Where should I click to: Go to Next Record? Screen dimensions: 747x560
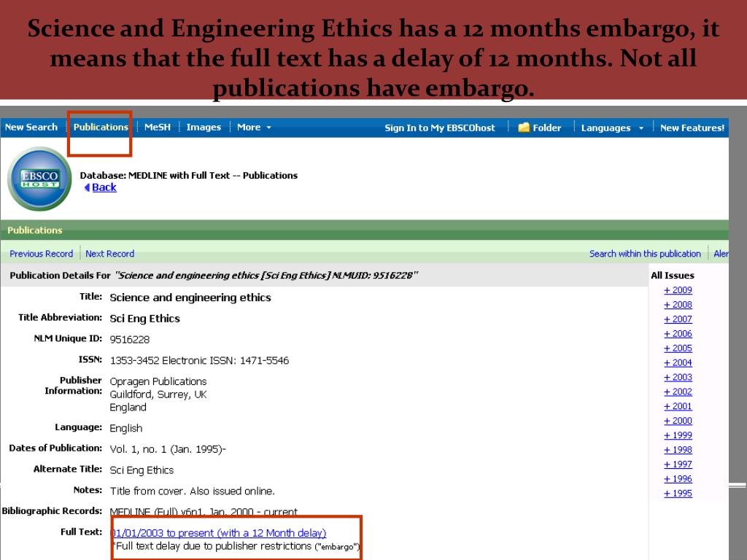109,254
